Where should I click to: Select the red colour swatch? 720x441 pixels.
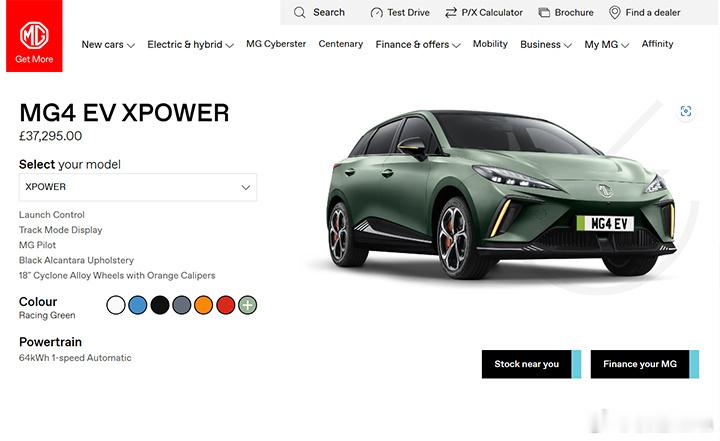[225, 305]
